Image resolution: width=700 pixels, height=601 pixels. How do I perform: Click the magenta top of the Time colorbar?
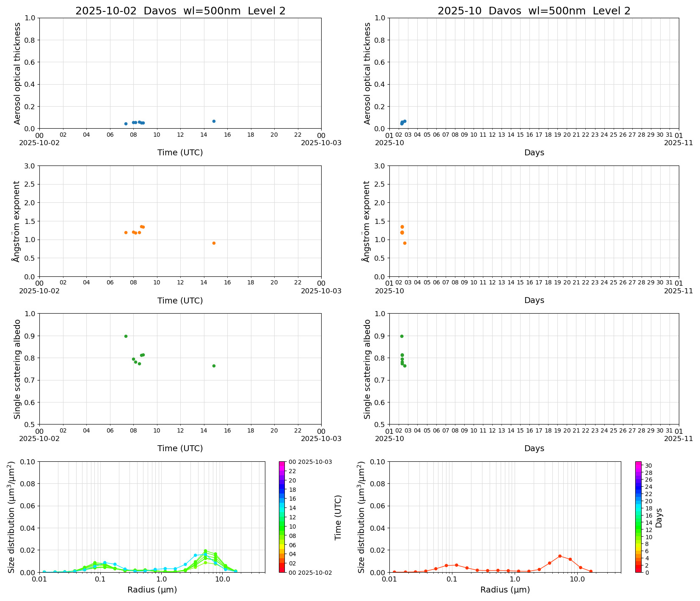tap(282, 463)
